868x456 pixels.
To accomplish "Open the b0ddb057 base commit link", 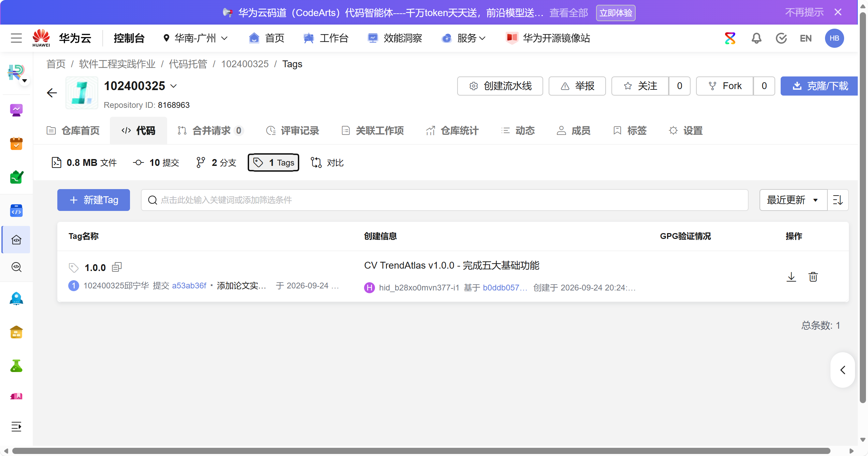I will pyautogui.click(x=505, y=288).
